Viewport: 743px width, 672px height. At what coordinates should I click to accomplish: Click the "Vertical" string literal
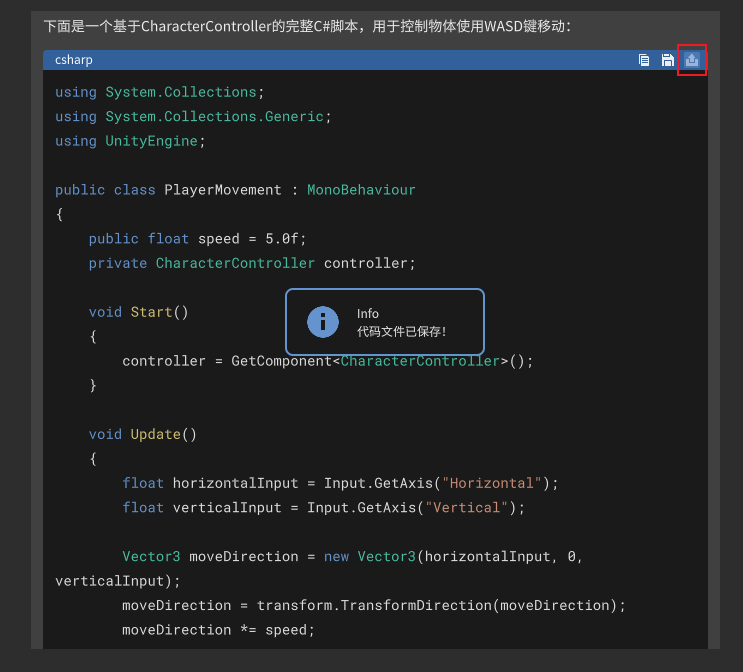pos(467,508)
